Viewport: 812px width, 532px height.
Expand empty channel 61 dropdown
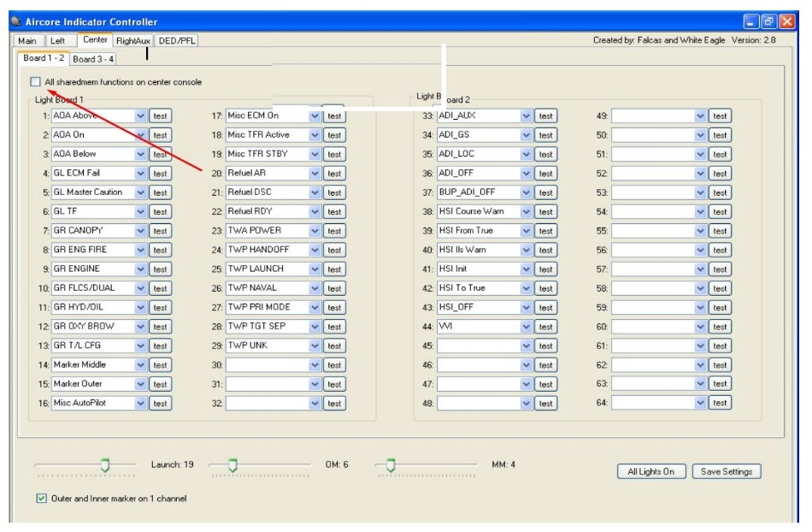(700, 346)
